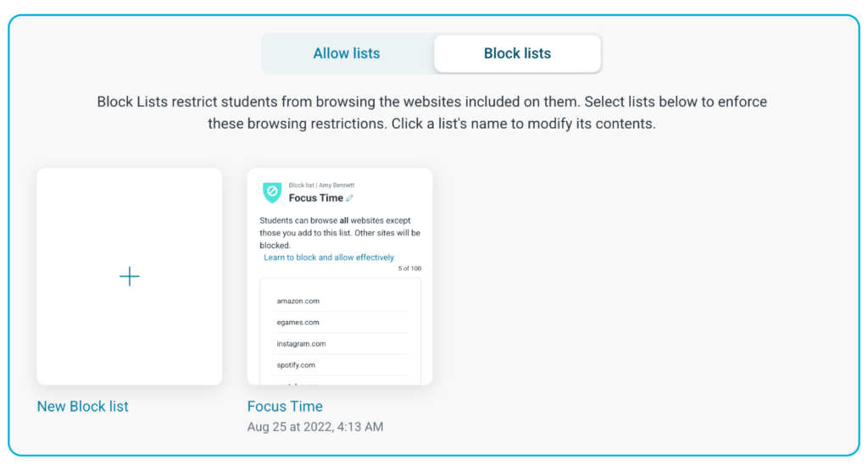Click the Block Lists description paragraph
This screenshot has height=471, width=868.
click(431, 113)
